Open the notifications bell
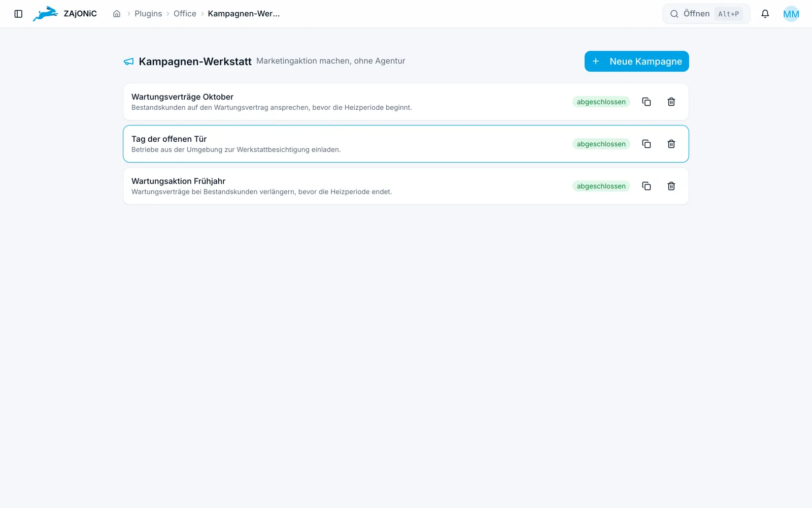Image resolution: width=812 pixels, height=508 pixels. pyautogui.click(x=765, y=14)
